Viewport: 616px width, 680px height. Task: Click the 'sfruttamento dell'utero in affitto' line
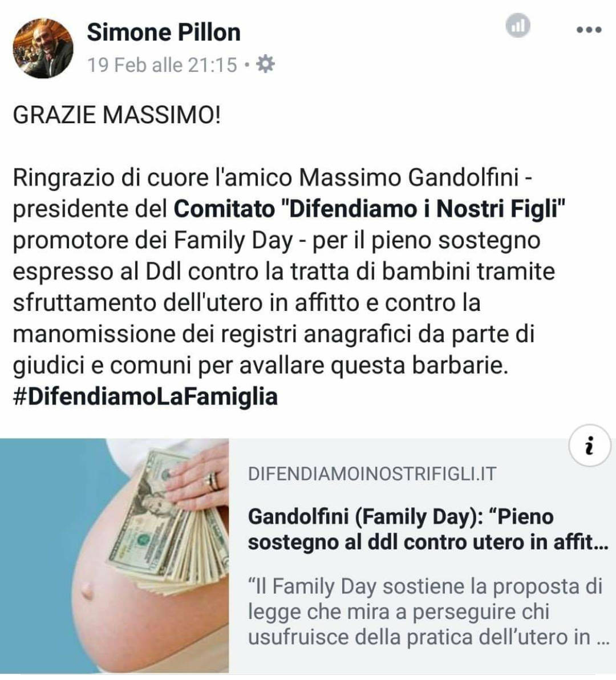coord(246,303)
